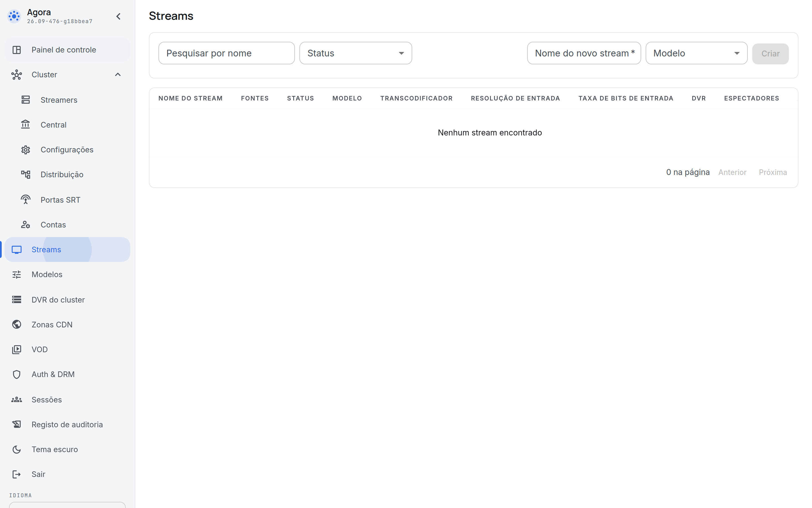This screenshot has width=812, height=508.
Task: Click the Agora logo icon
Action: pyautogui.click(x=14, y=16)
